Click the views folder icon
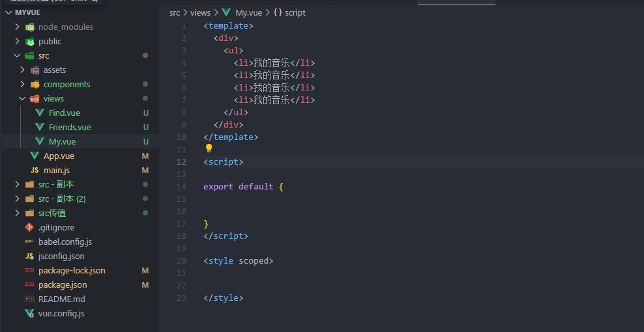Image resolution: width=644 pixels, height=332 pixels. coord(35,99)
